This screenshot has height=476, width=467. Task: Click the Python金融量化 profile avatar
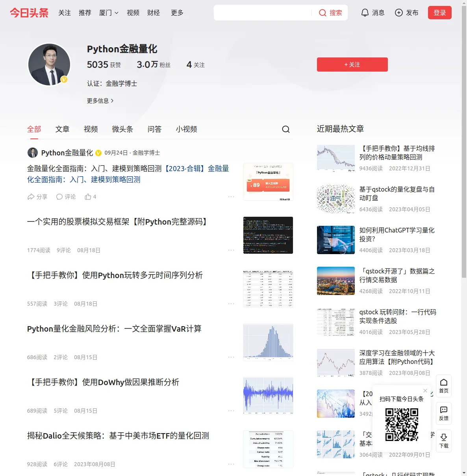pos(49,65)
